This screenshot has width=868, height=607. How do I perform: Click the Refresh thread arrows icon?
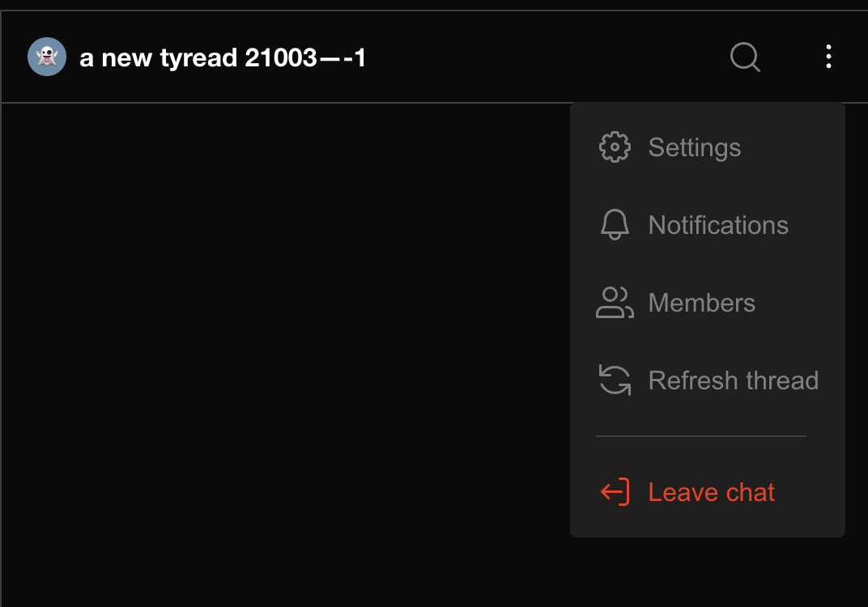[x=615, y=380]
